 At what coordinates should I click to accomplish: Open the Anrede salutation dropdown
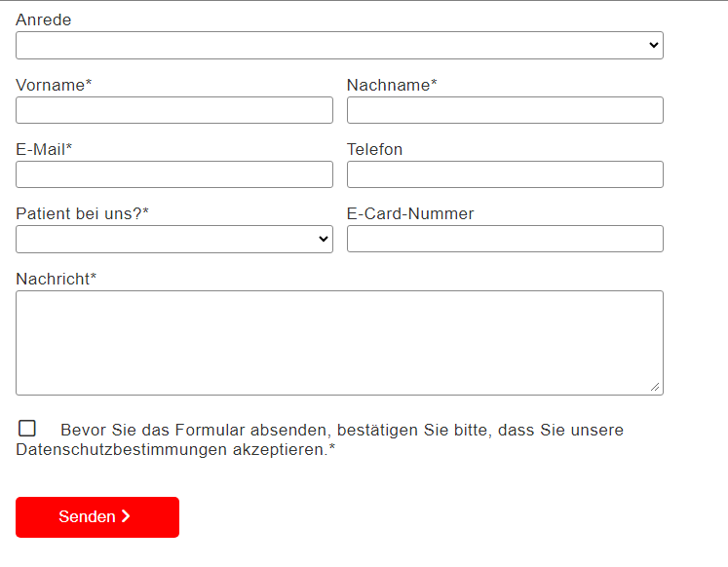click(x=339, y=46)
